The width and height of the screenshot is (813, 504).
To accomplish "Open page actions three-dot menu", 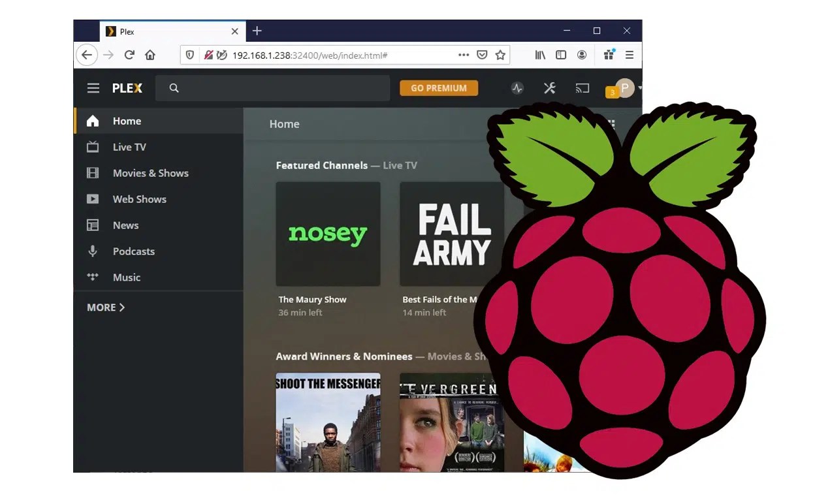I will click(464, 55).
